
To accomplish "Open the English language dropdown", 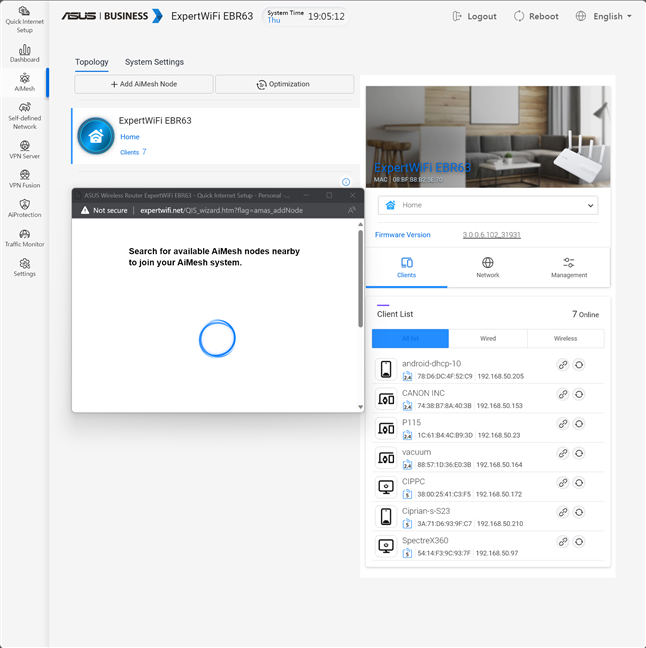I will click(604, 17).
